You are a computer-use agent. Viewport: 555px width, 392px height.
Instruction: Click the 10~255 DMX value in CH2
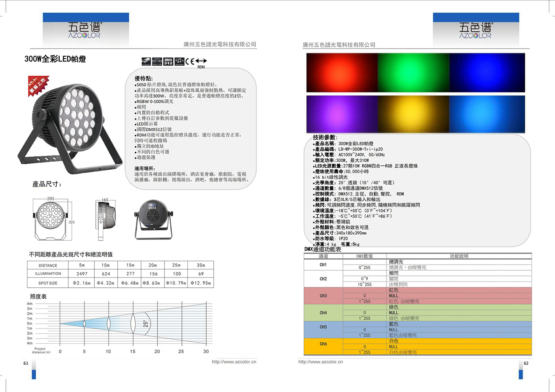365,285
